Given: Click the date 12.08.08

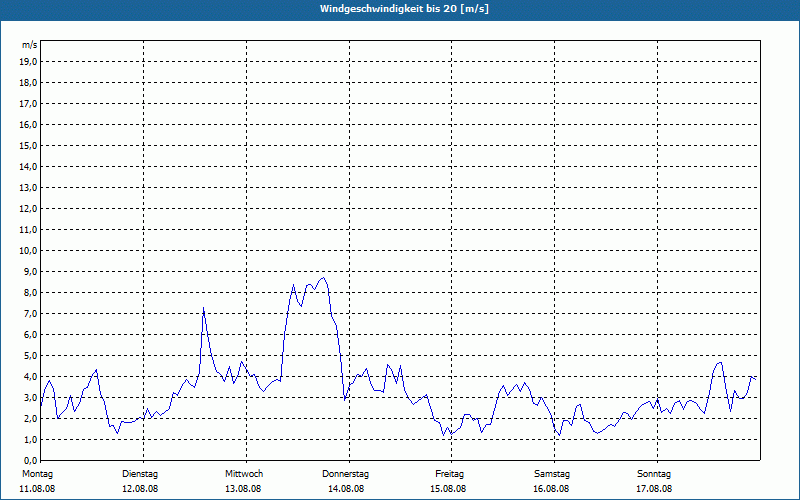Looking at the screenshot, I should 140,489.
